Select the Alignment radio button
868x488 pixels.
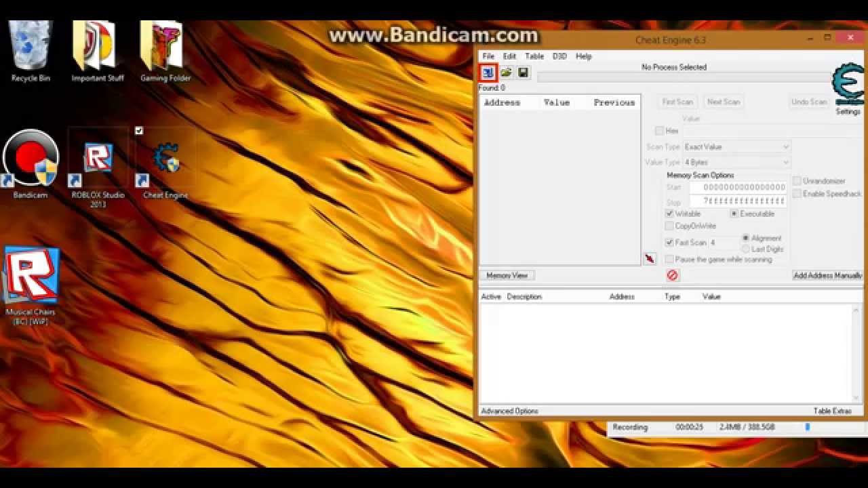pos(746,238)
